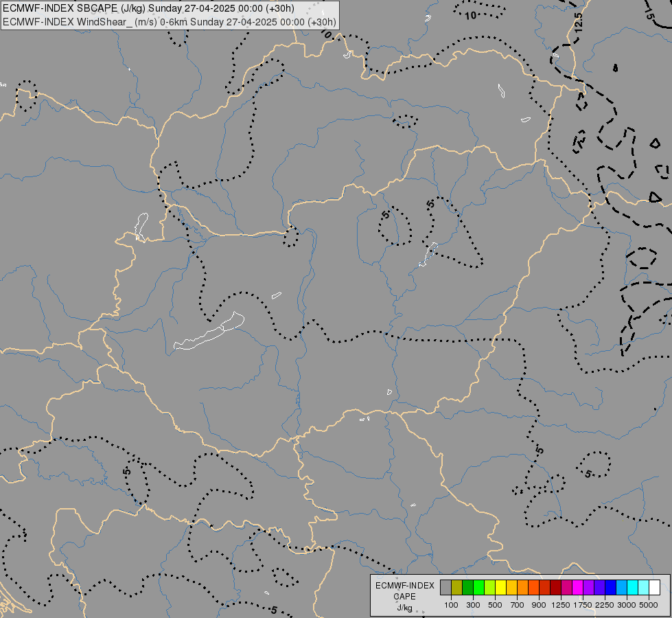Viewport: 672px width, 618px height.
Task: Select the 1750 legend value
Action: [x=583, y=605]
